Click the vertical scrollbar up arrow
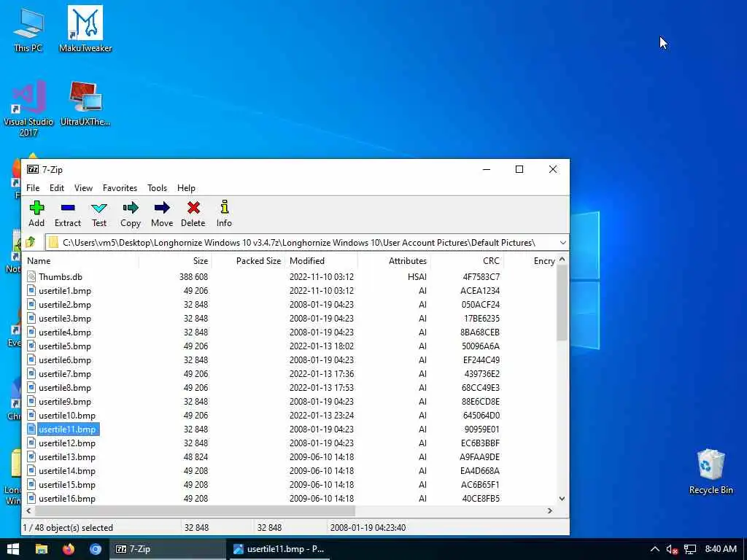747x560 pixels. point(562,260)
